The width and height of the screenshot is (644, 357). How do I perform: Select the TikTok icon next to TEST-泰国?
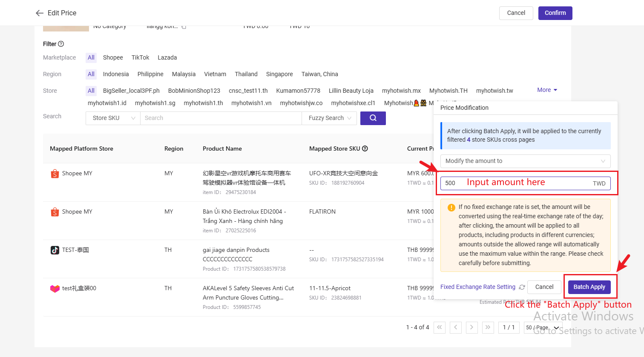click(x=55, y=250)
